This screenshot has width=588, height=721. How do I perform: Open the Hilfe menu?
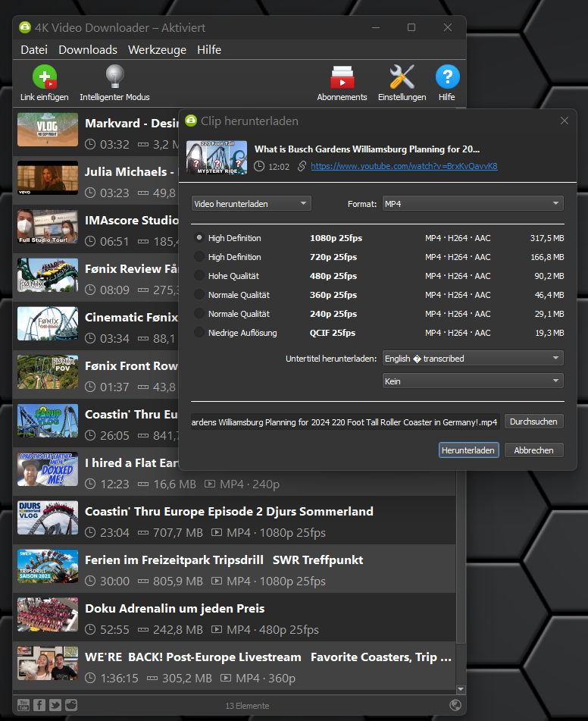click(209, 50)
